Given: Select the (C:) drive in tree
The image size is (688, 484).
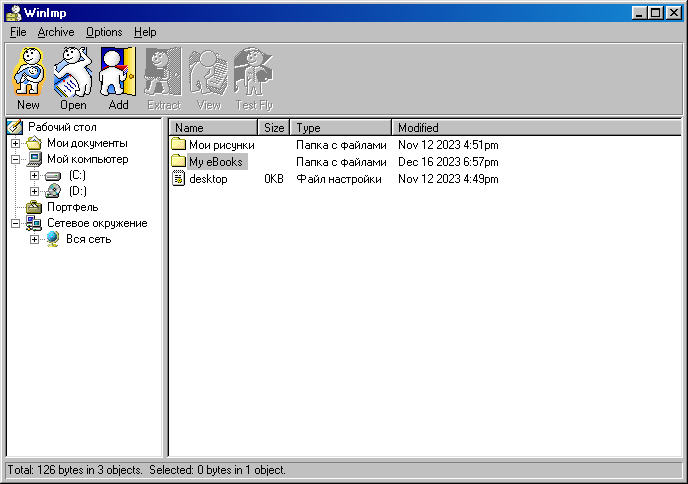Looking at the screenshot, I should coord(76,175).
